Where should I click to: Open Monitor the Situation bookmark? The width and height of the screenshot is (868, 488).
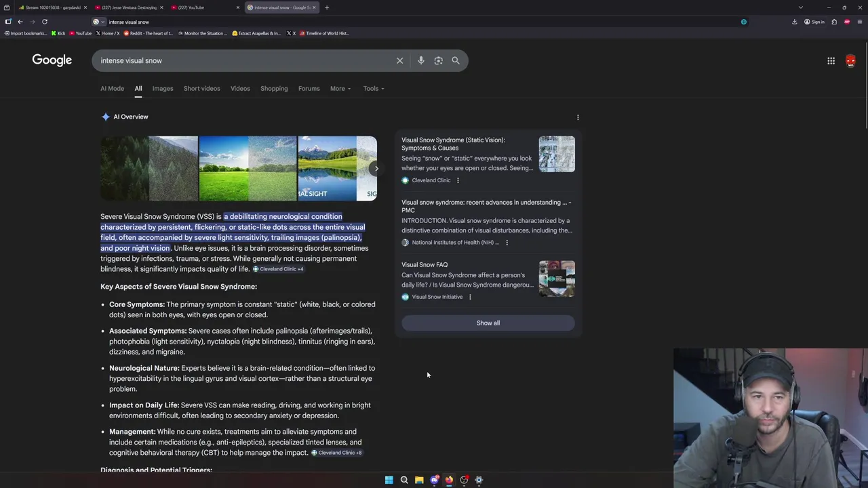(203, 33)
